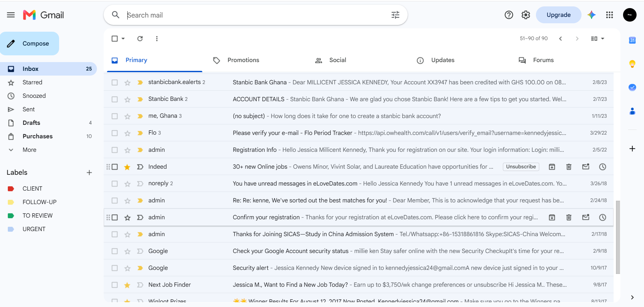
Task: Unstar the Indeed email
Action: tap(127, 167)
